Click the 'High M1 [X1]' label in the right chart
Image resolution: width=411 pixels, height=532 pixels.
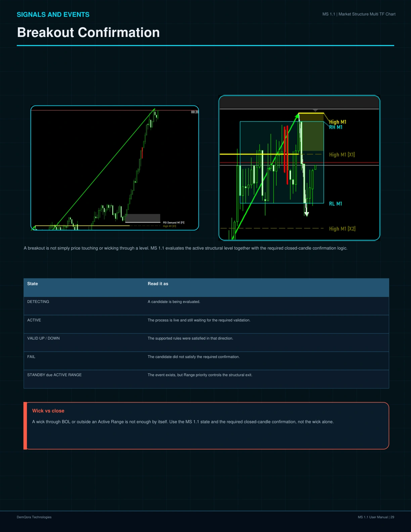[342, 154]
